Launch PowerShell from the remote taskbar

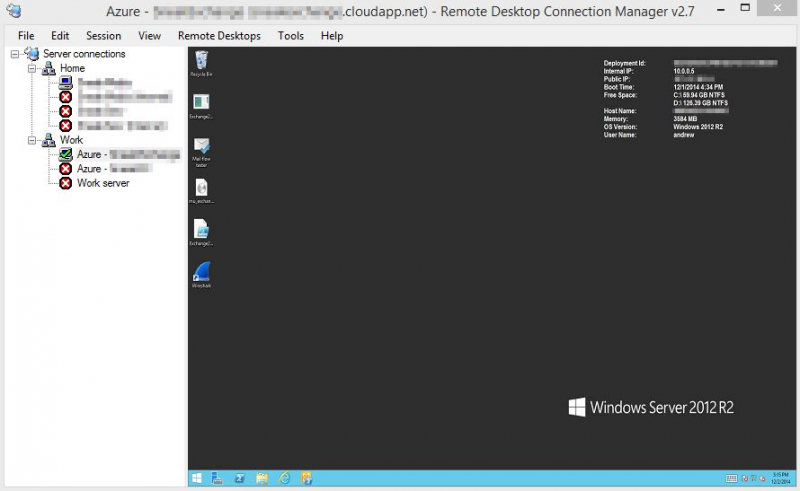coord(239,478)
